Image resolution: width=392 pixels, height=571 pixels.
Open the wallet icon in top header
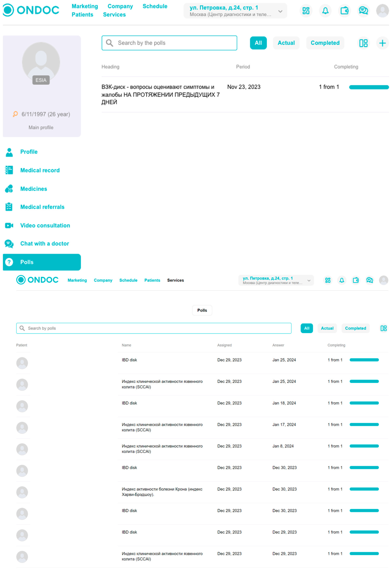[x=344, y=11]
